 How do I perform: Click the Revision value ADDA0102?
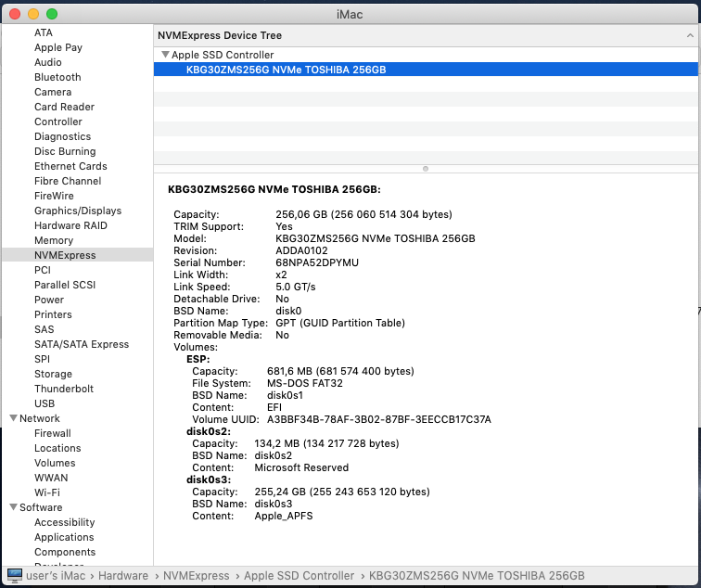coord(301,250)
